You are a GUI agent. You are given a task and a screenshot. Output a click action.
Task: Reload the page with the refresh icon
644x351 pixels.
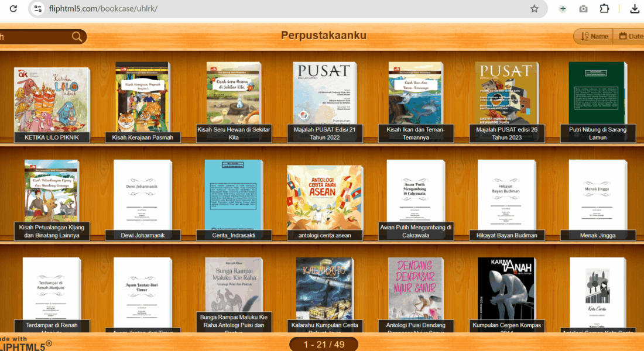[13, 9]
